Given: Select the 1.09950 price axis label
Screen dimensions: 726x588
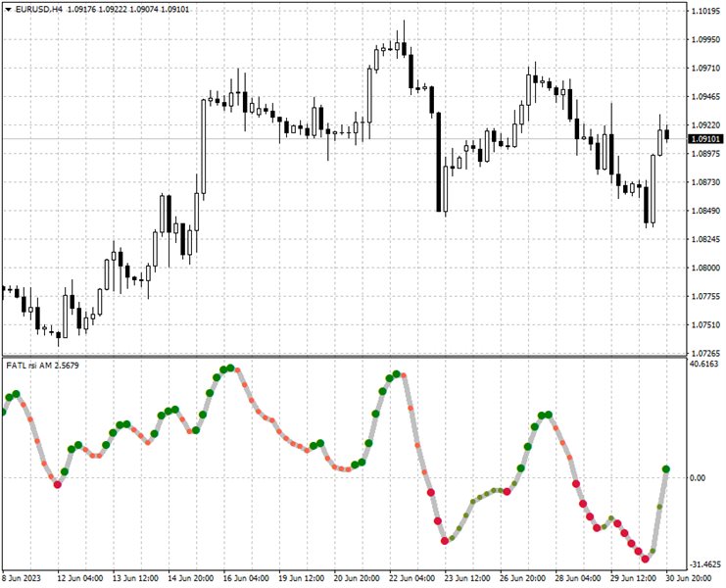Looking at the screenshot, I should click(x=705, y=40).
